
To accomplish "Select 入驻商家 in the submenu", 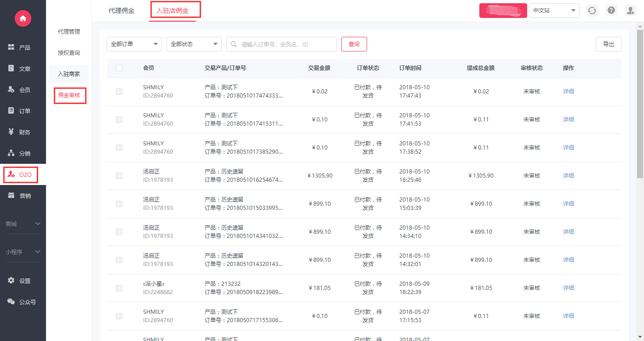I will [x=69, y=74].
